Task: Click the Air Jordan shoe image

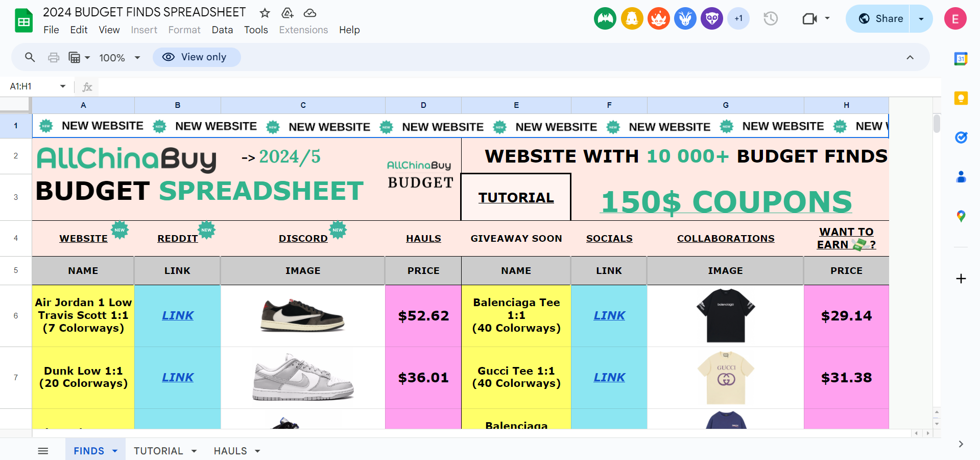Action: pyautogui.click(x=303, y=315)
